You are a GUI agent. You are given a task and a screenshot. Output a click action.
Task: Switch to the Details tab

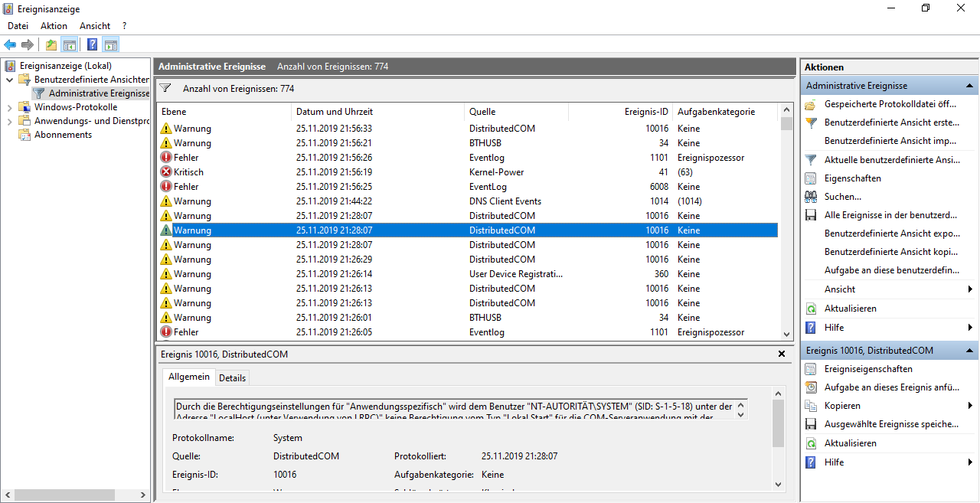coord(232,377)
